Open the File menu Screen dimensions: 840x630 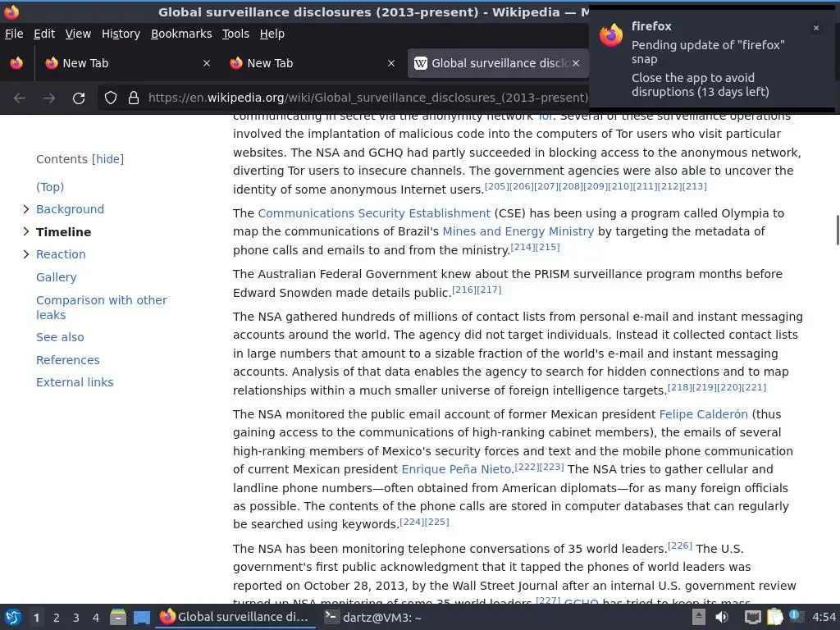[14, 34]
